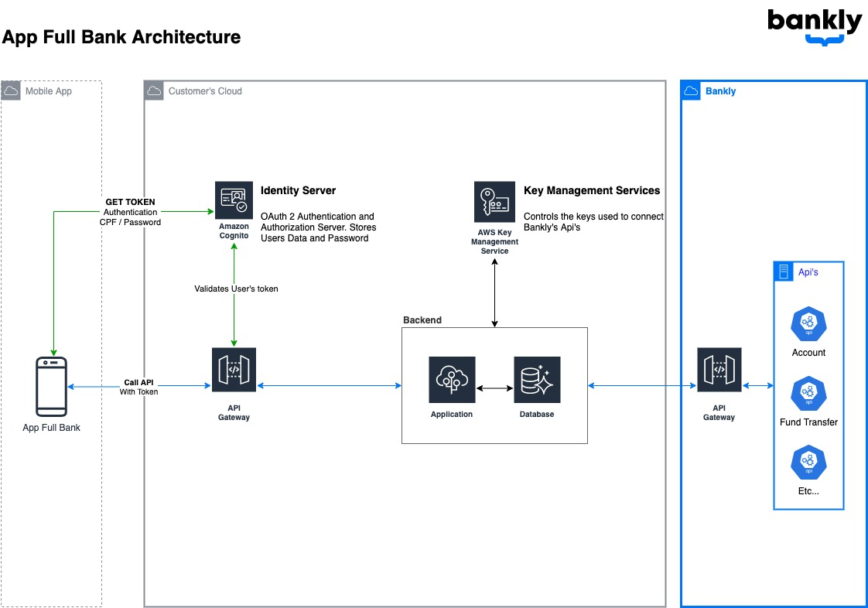Click the cloud icon on the Mobile App header
The image size is (868, 608).
tap(10, 91)
